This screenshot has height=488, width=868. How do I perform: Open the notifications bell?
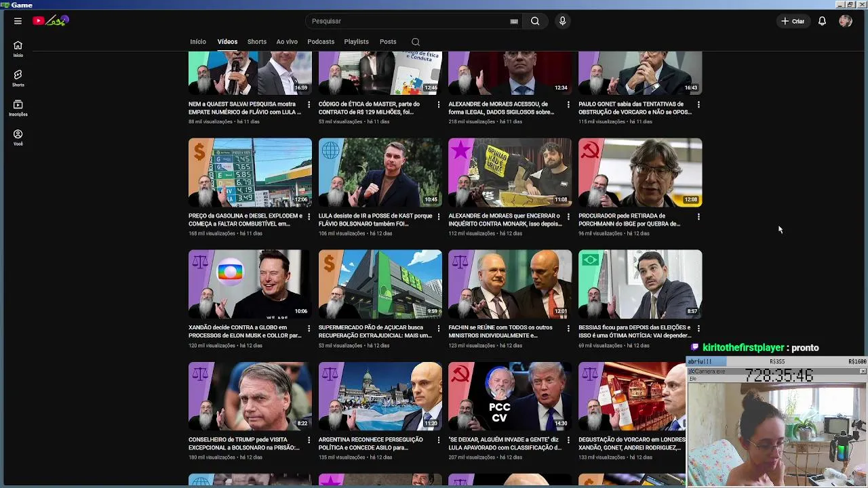[x=822, y=21]
